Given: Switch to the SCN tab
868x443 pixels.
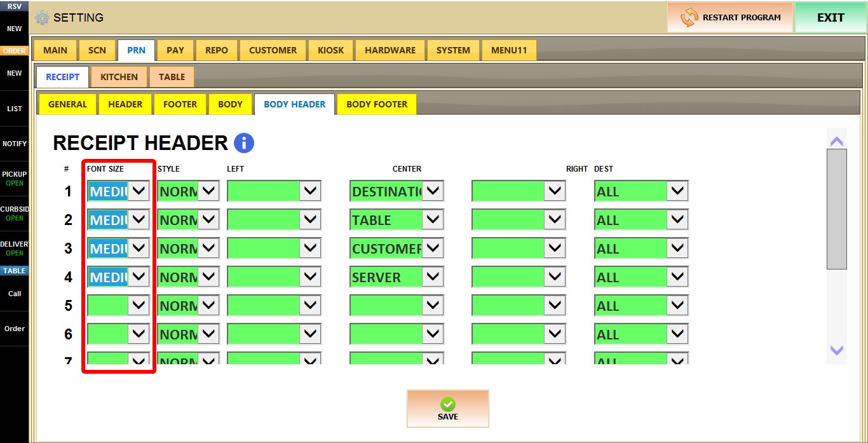Looking at the screenshot, I should (97, 50).
